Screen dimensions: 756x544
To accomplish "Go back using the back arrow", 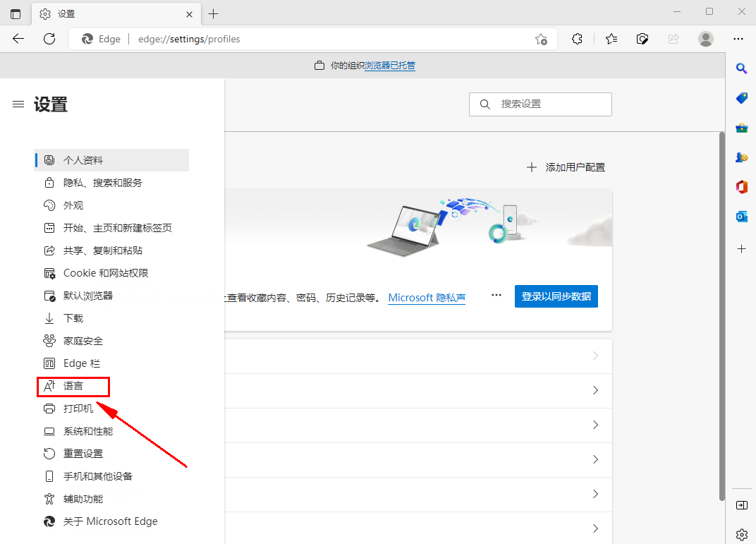I will click(x=18, y=39).
